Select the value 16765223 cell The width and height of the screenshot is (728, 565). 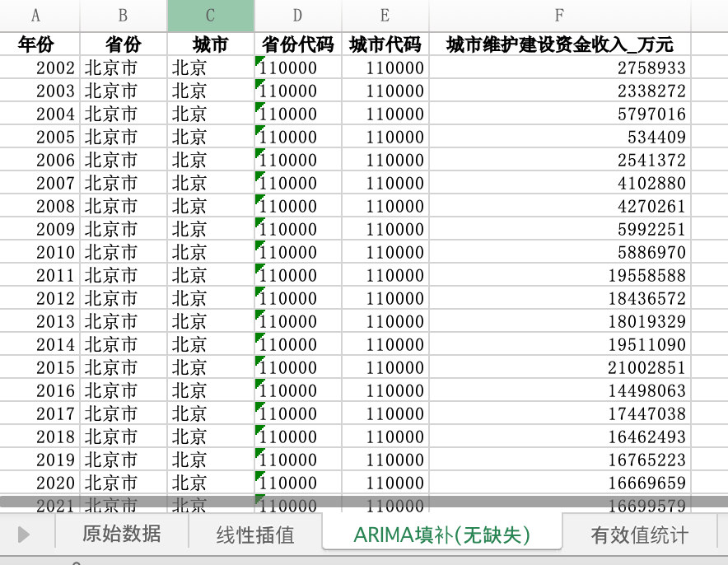click(x=560, y=459)
